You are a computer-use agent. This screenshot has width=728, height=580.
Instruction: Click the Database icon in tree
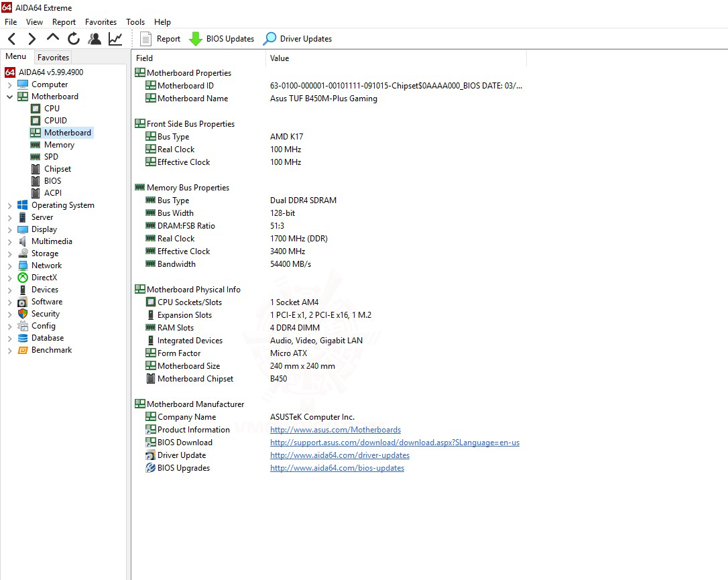click(x=23, y=337)
